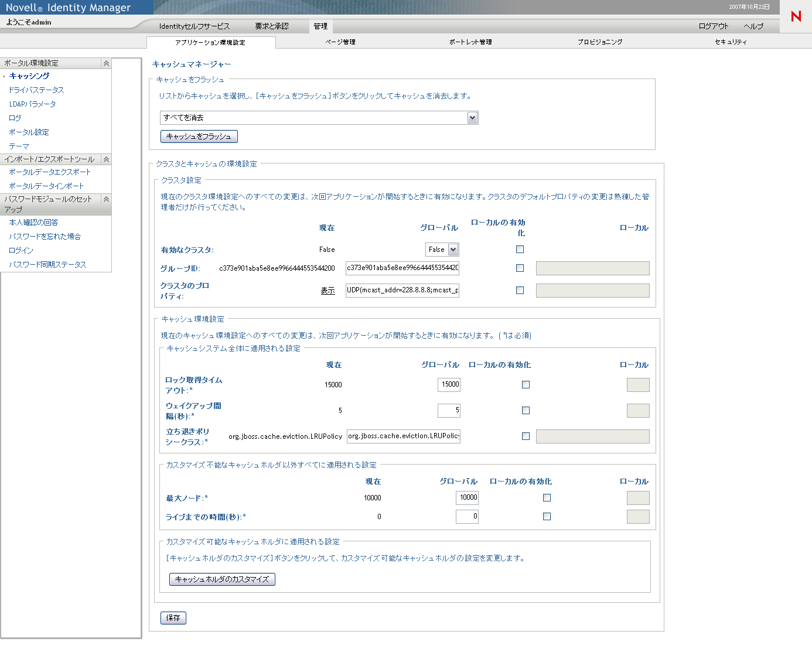Image resolution: width=812 pixels, height=662 pixels.
Task: Click the キャッシュマネージャー page heading
Action: click(192, 64)
